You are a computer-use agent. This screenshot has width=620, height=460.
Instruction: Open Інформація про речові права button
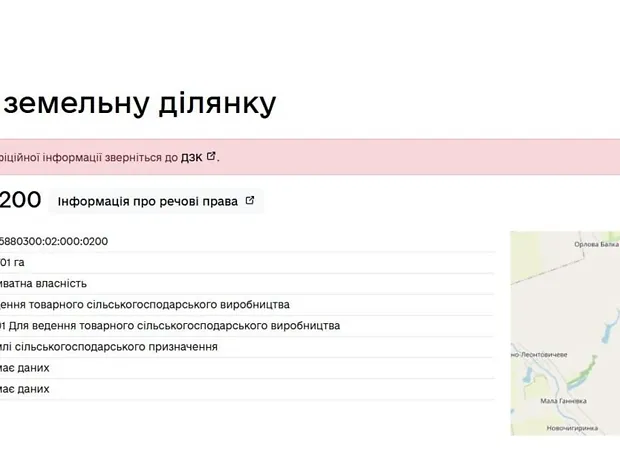click(x=148, y=201)
